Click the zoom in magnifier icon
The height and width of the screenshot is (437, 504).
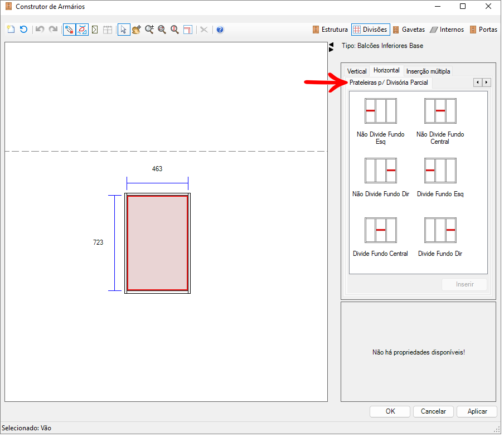[149, 30]
